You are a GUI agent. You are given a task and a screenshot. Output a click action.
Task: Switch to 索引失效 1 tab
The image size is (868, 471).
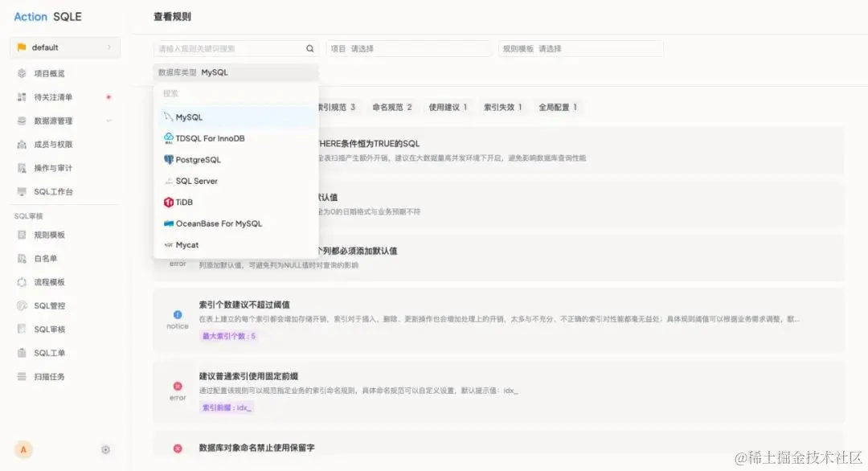click(x=502, y=108)
